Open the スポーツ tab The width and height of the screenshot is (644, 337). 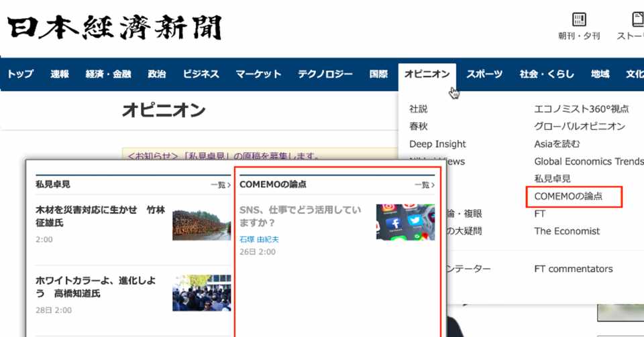[484, 74]
